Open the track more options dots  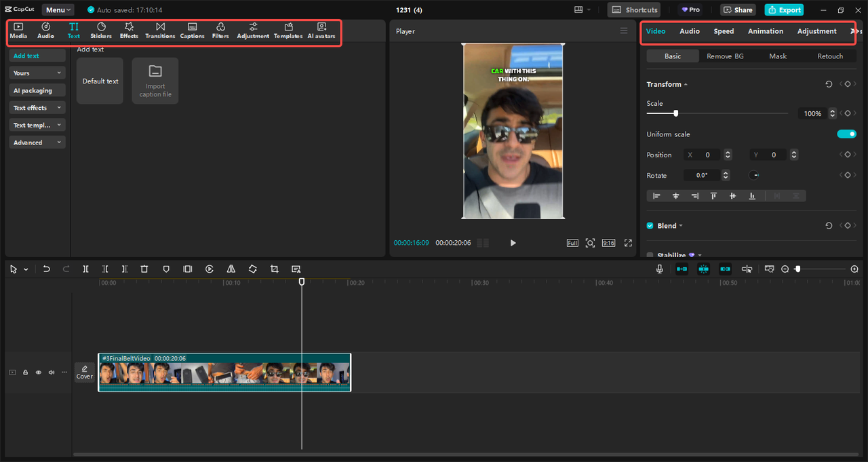pyautogui.click(x=64, y=372)
